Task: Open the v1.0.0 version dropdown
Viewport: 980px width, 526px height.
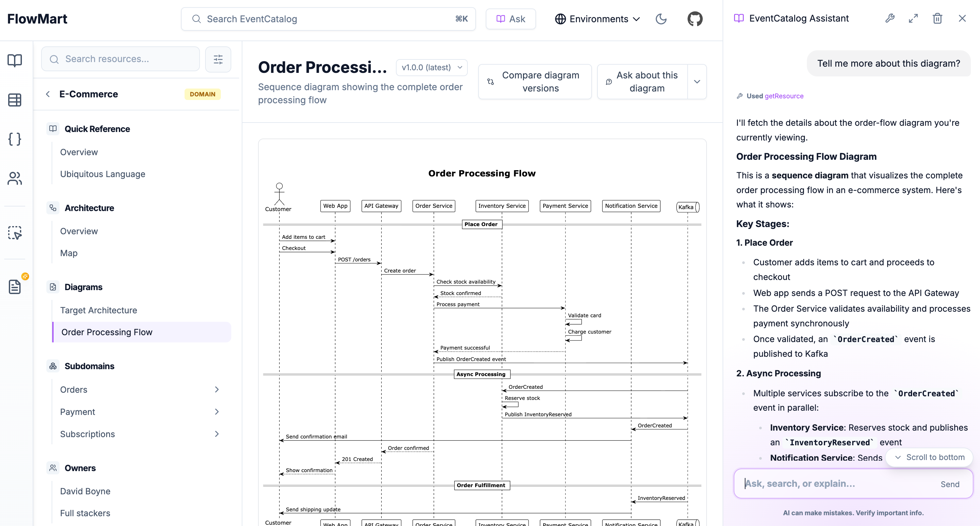Action: point(432,67)
